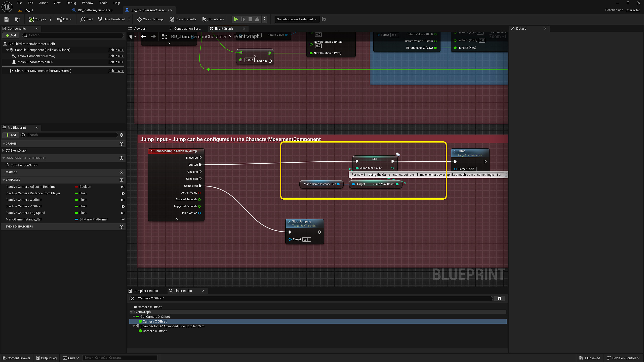Screen dimensions: 644x362
Task: Click Add button in Components panel
Action: tap(11, 35)
